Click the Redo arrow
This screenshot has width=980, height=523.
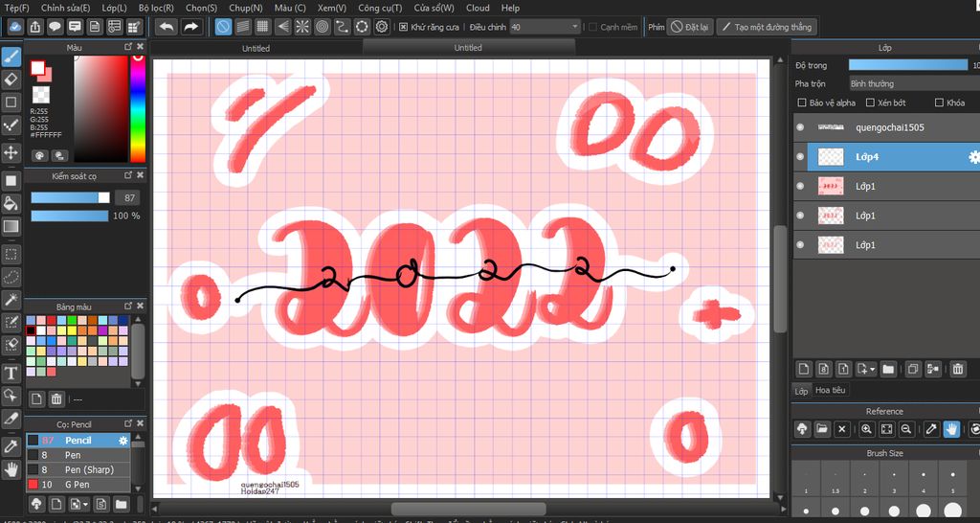191,27
